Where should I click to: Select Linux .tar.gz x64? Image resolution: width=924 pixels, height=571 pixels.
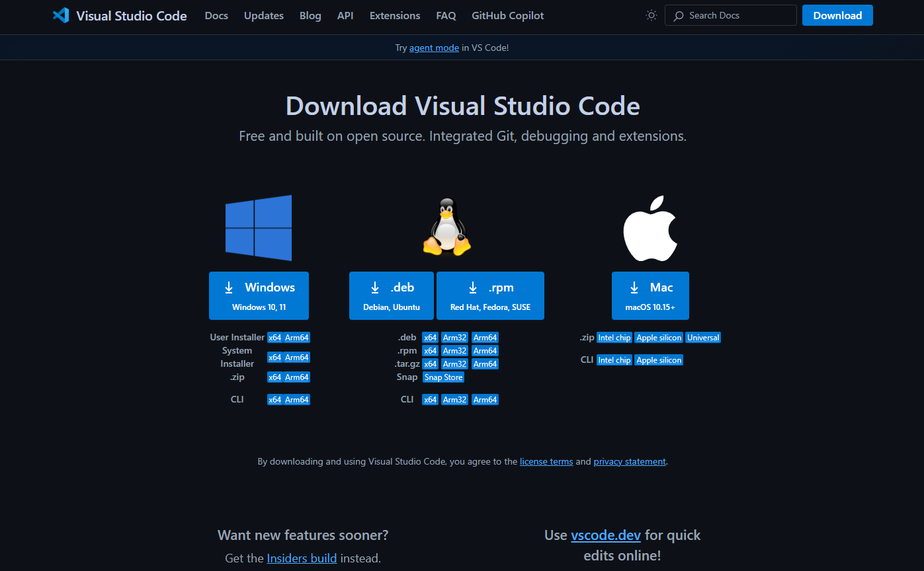[430, 364]
